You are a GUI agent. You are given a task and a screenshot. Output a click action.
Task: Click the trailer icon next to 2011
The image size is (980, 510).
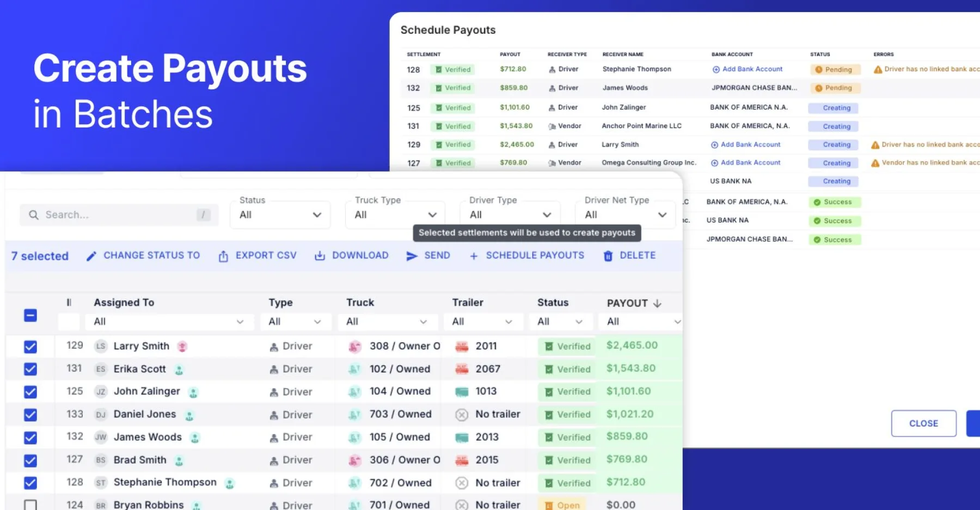462,347
